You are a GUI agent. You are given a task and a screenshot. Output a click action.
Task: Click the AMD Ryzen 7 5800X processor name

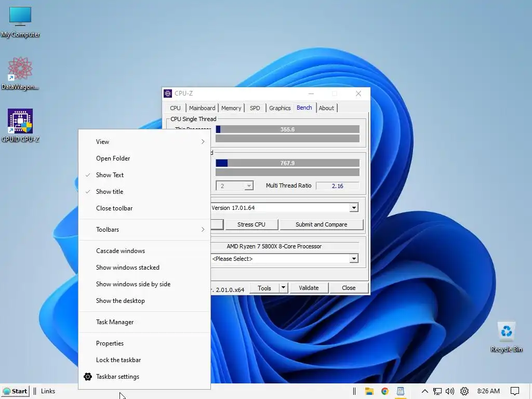point(274,246)
